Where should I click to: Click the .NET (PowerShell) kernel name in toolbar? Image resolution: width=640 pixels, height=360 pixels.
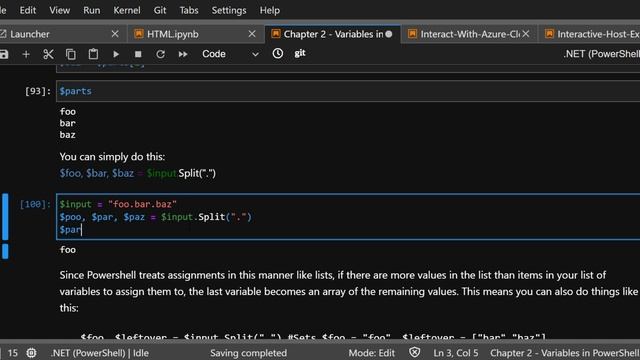(x=601, y=54)
